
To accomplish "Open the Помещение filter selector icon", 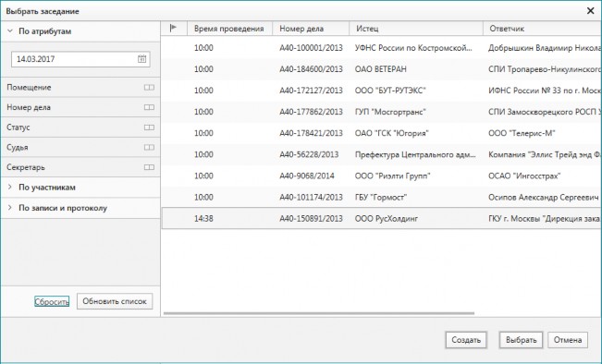I will coord(149,88).
